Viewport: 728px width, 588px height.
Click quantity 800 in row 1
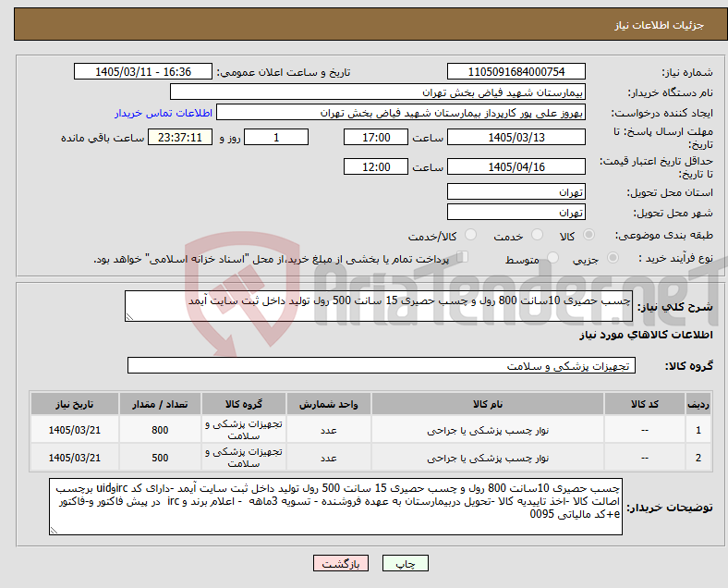[x=160, y=430]
